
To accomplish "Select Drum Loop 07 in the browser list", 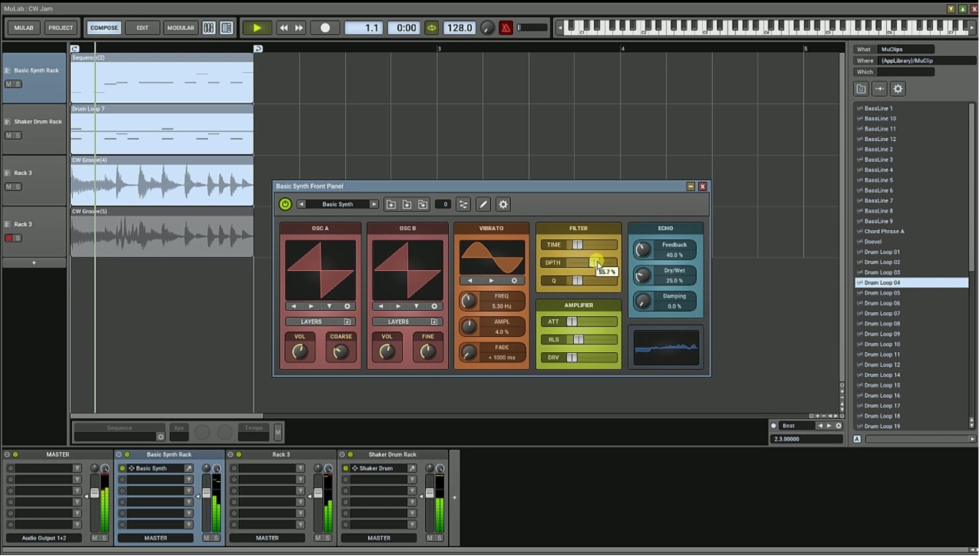I will coord(912,313).
